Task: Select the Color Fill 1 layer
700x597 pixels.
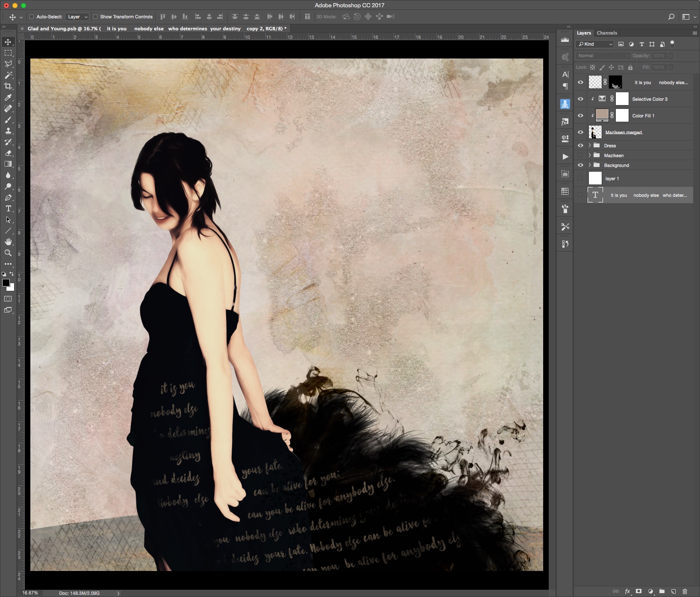Action: coord(643,116)
